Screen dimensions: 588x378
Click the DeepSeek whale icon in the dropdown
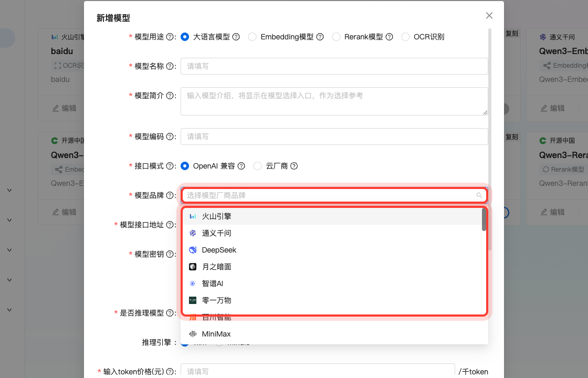coord(193,249)
